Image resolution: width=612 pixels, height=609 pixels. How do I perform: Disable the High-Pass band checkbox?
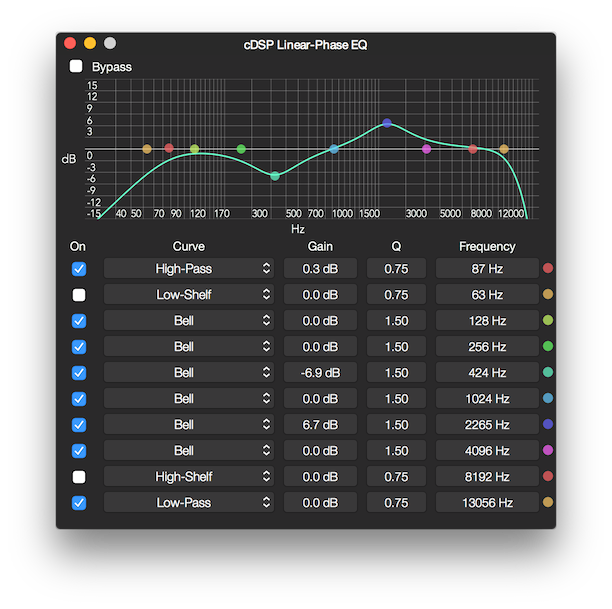tap(79, 269)
